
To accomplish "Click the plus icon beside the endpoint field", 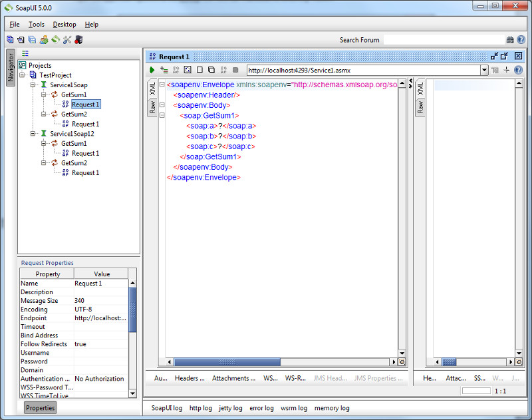I will [507, 70].
